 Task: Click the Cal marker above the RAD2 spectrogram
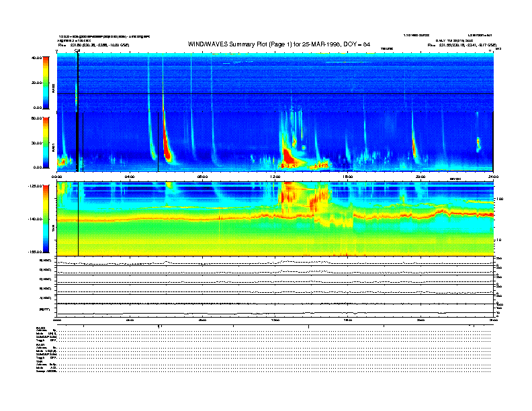click(x=77, y=51)
